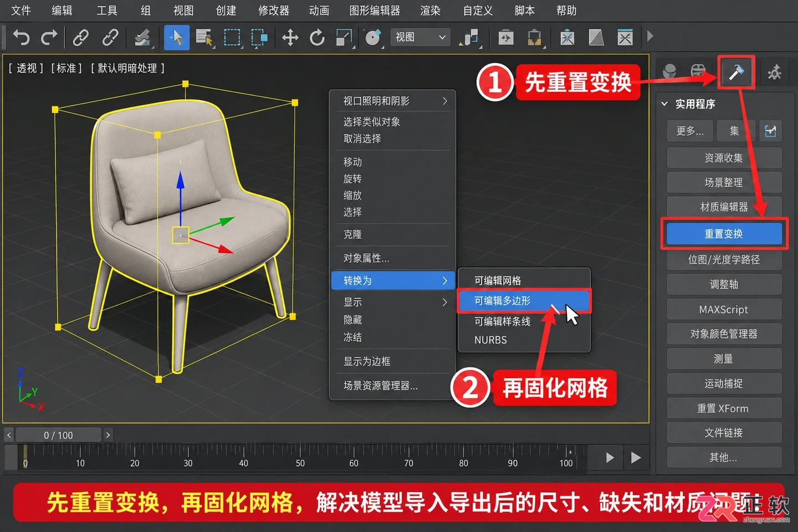Viewport: 798px width, 532px height.
Task: Open the 文件 menu
Action: click(x=21, y=11)
